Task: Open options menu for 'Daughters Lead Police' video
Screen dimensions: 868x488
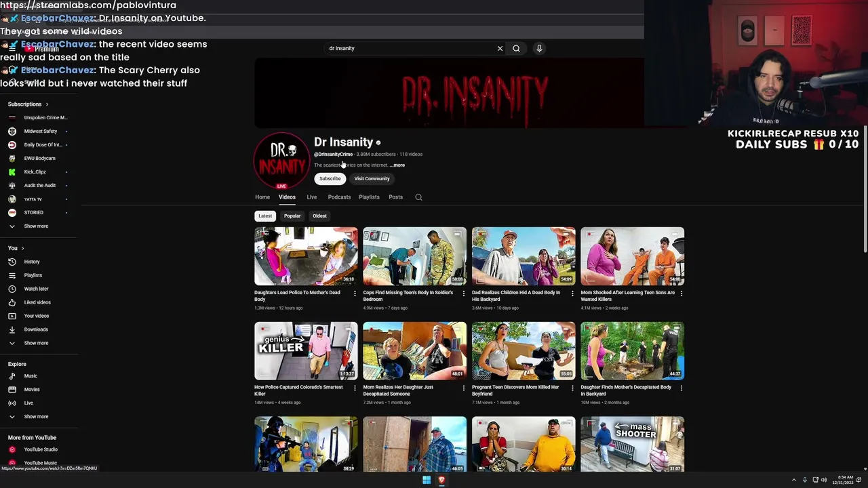Action: coord(355,293)
